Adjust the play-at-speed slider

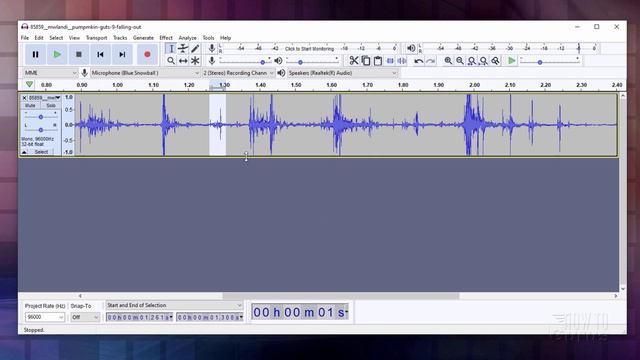click(x=550, y=61)
